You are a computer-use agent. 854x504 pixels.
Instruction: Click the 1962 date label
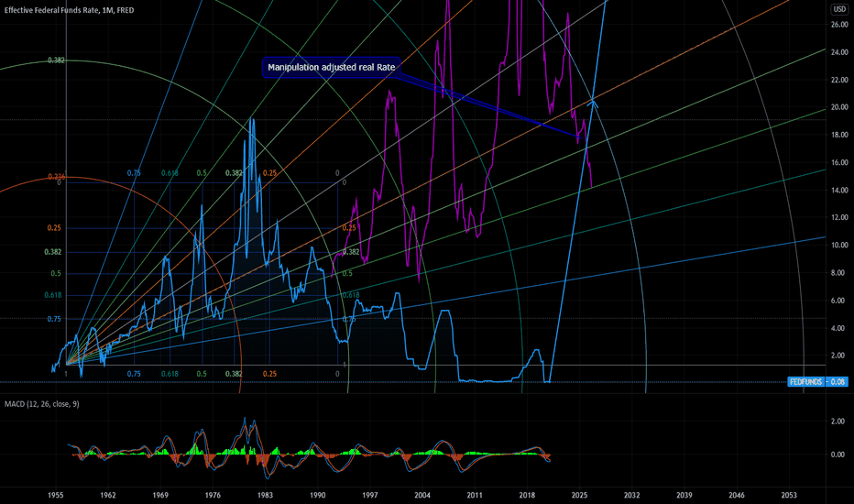click(x=108, y=495)
